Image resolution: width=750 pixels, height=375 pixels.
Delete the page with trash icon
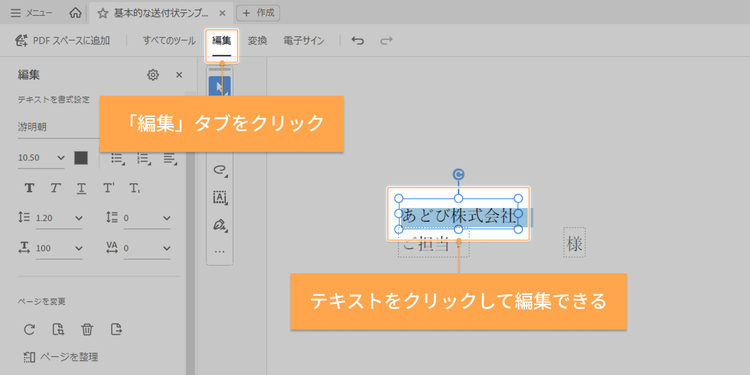[87, 329]
